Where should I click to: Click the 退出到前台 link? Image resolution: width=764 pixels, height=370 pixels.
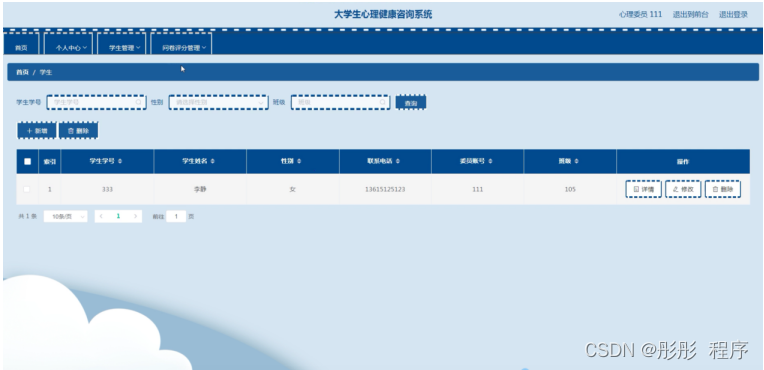point(690,15)
